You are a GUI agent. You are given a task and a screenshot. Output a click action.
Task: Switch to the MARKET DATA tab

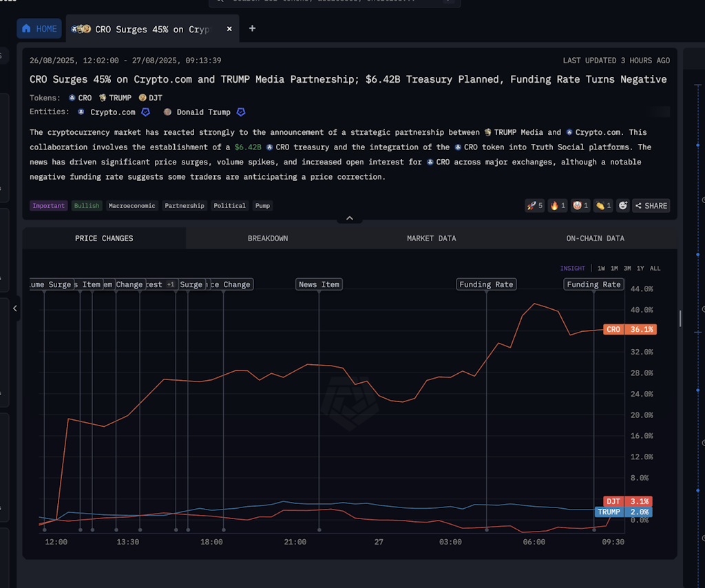pyautogui.click(x=432, y=238)
